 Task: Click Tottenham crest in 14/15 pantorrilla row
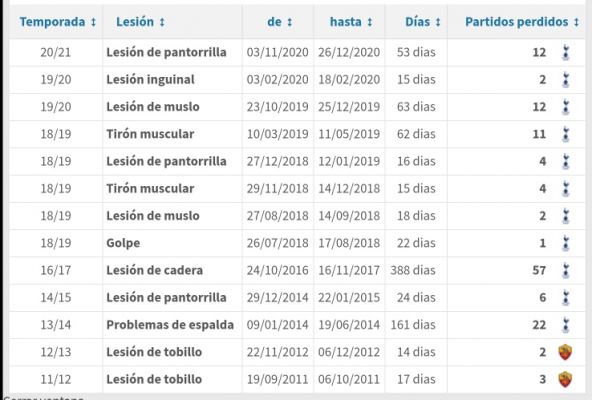[x=566, y=298]
